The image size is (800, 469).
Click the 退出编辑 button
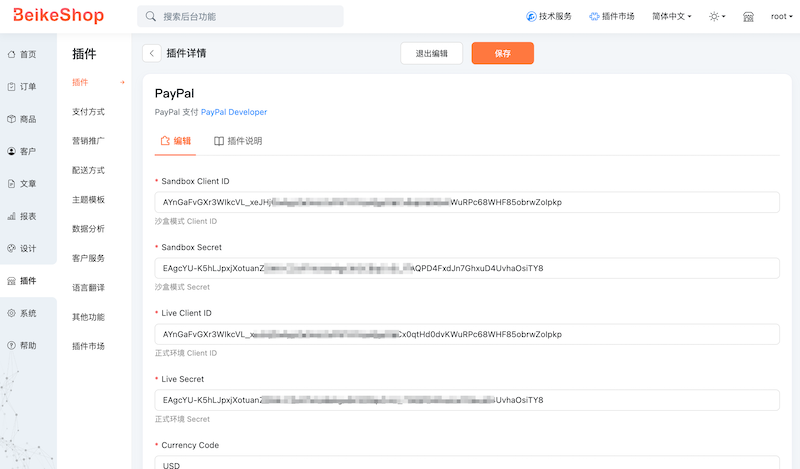pos(432,53)
